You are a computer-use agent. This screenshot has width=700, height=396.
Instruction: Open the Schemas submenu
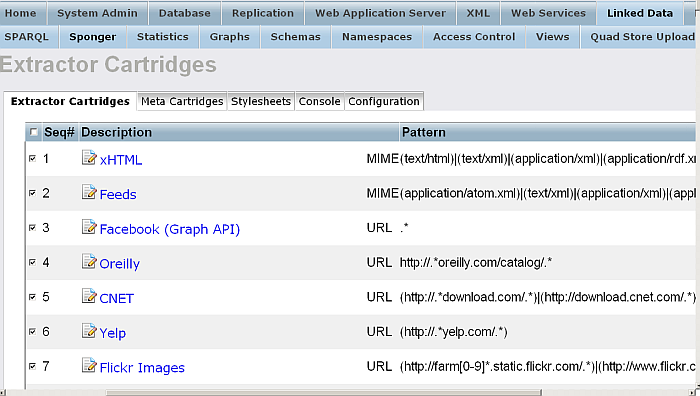pos(296,37)
